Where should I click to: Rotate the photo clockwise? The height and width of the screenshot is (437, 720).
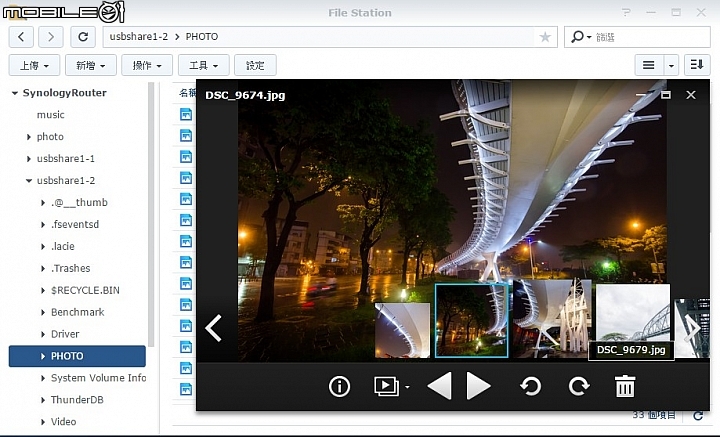tap(579, 386)
